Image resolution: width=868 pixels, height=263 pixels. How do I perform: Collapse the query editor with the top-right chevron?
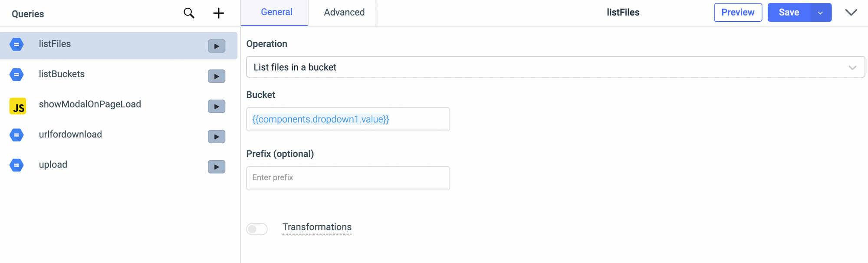pos(851,13)
